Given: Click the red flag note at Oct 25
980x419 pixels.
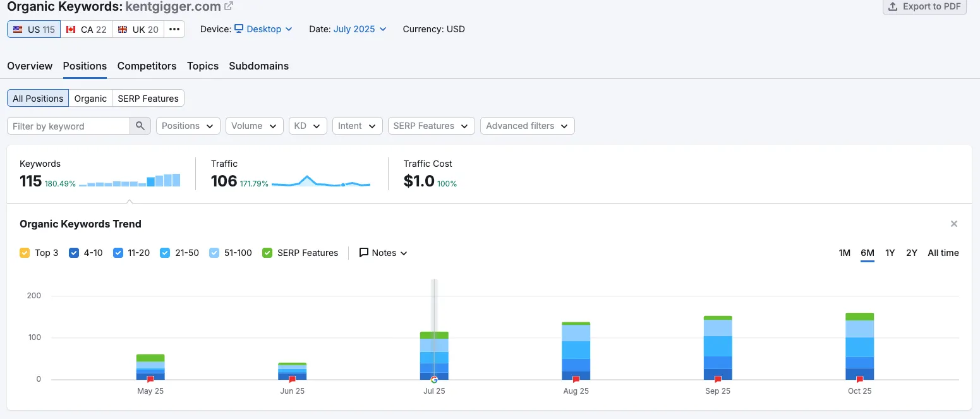Looking at the screenshot, I should [x=859, y=379].
